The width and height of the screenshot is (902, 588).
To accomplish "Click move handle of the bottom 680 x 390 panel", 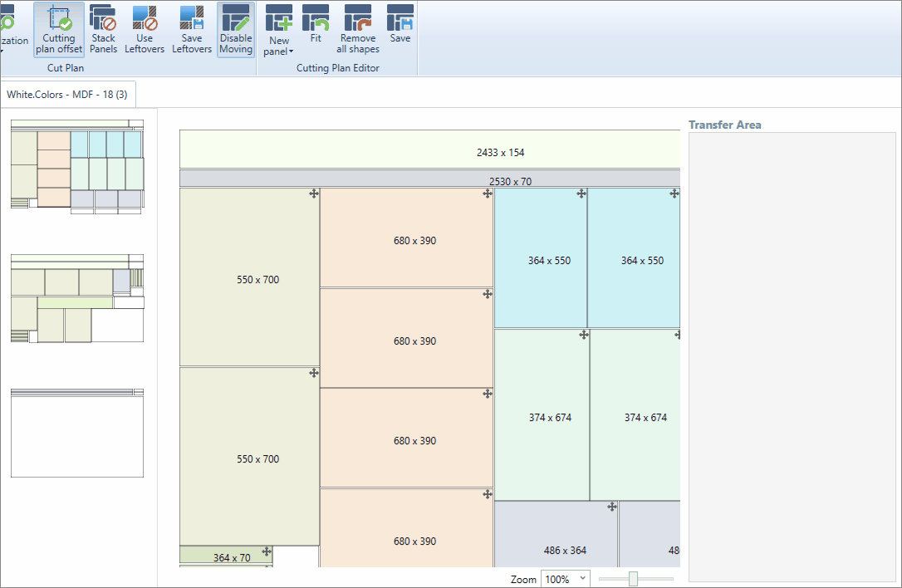I will coord(488,494).
